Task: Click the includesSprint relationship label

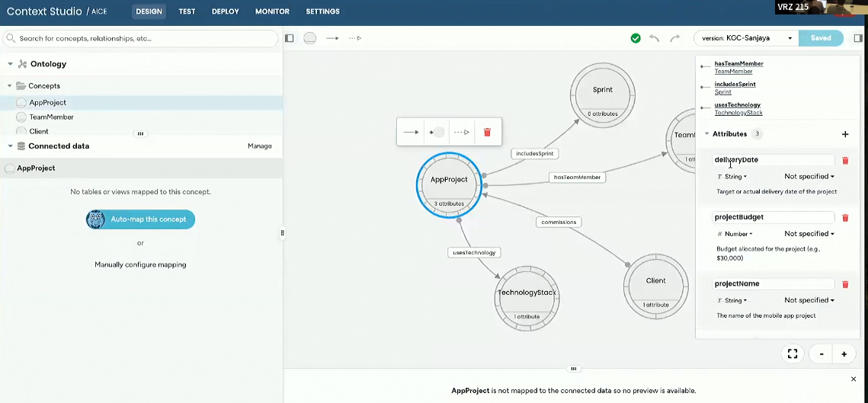Action: tap(534, 153)
